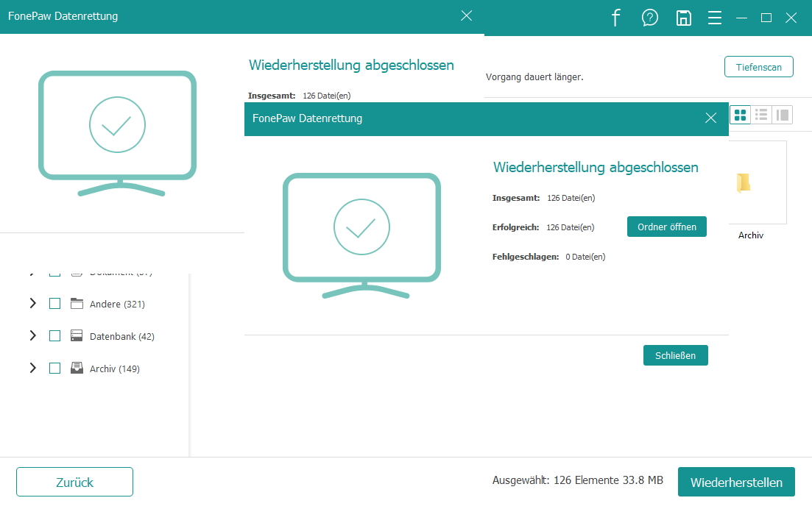The width and height of the screenshot is (812, 509).
Task: Open the Archiv folder thumbnail
Action: [744, 182]
